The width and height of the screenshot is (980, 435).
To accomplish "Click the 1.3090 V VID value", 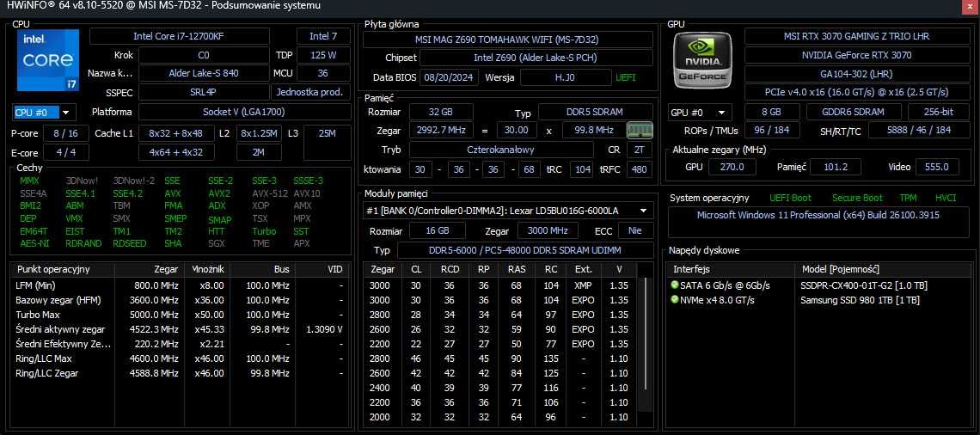I will click(x=324, y=328).
